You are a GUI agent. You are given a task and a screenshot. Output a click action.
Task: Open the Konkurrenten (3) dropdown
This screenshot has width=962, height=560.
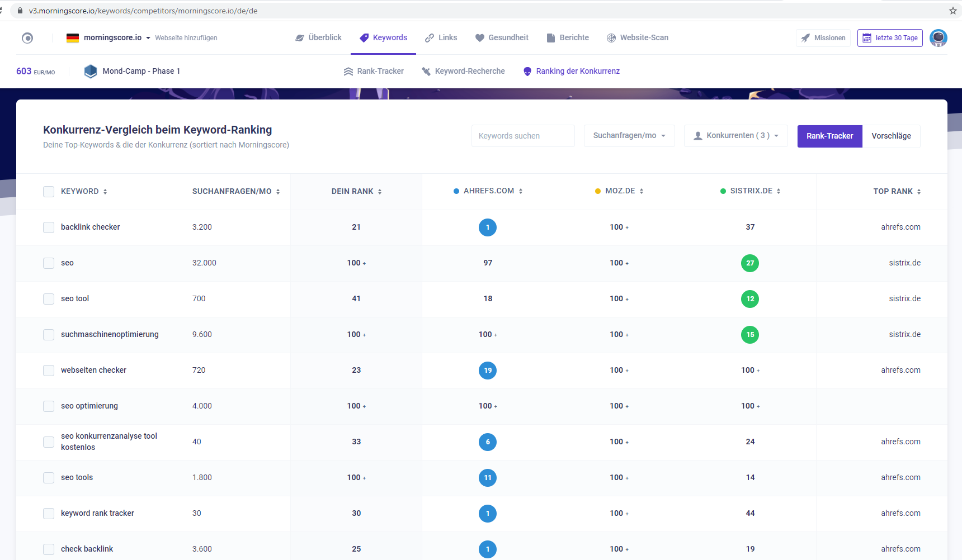(735, 136)
